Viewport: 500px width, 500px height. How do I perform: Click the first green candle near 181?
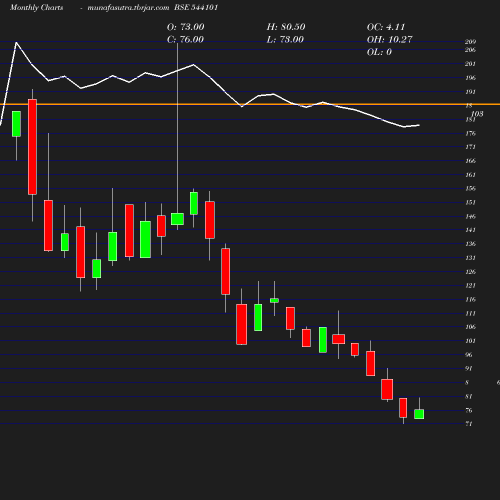(16, 124)
